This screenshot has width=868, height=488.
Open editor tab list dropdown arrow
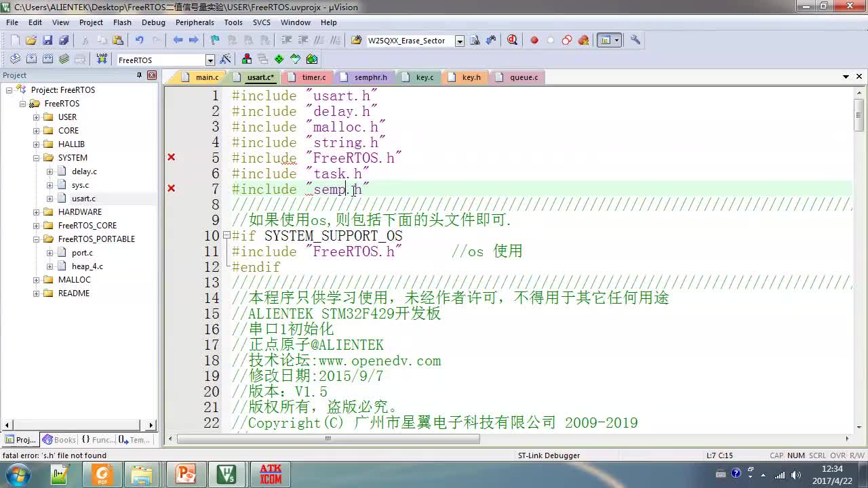point(846,77)
